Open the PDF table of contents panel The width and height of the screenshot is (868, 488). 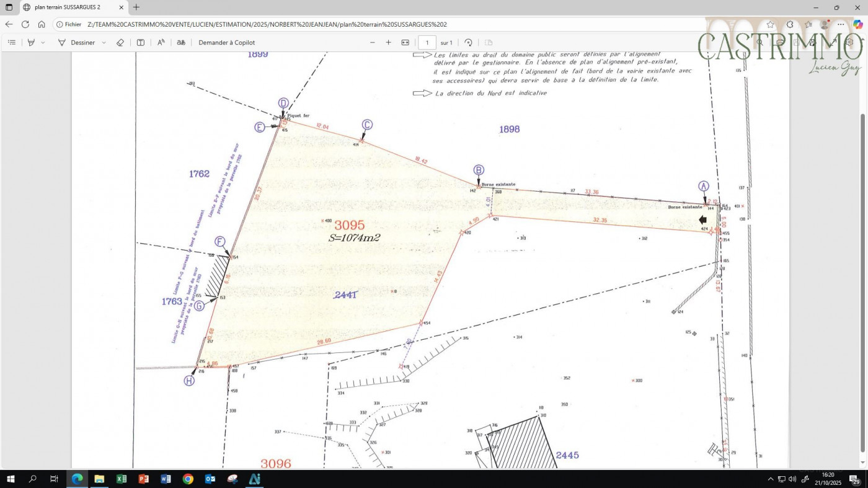pyautogui.click(x=12, y=42)
